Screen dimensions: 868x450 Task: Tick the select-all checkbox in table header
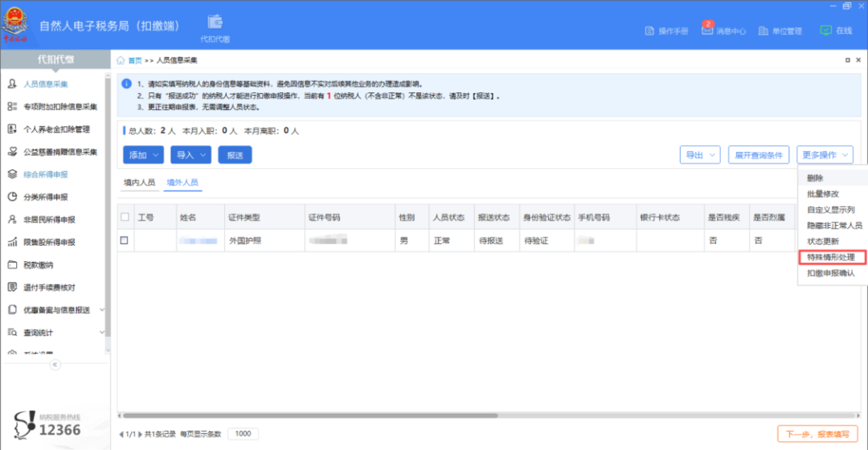tap(125, 217)
